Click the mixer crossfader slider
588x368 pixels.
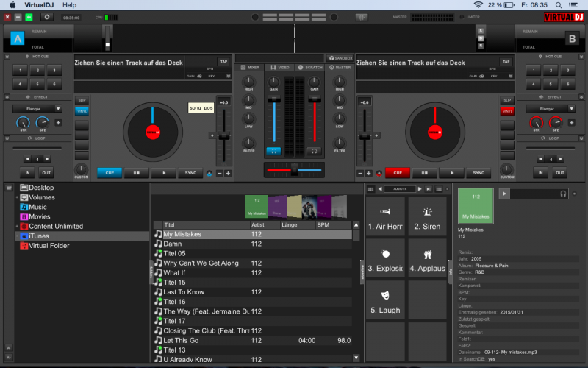tap(294, 170)
